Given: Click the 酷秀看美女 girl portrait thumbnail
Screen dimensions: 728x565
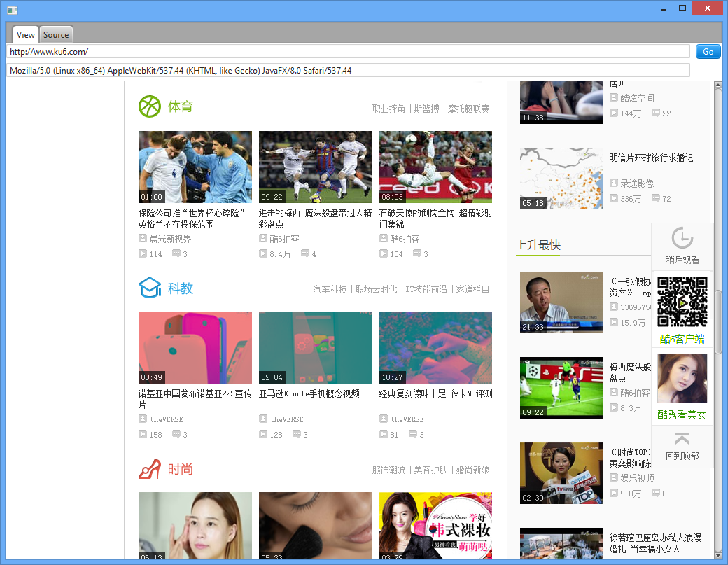Looking at the screenshot, I should [682, 378].
